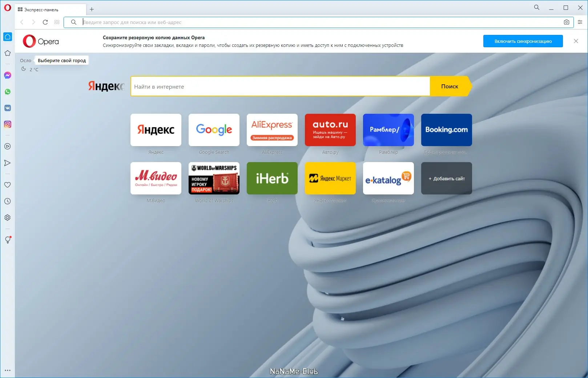The height and width of the screenshot is (378, 588).
Task: Reload the current page
Action: coord(45,22)
